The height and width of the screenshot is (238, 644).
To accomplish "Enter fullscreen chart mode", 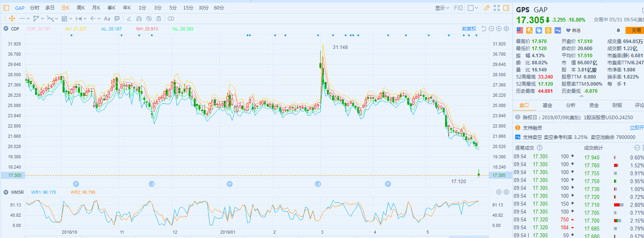I will click(497, 8).
